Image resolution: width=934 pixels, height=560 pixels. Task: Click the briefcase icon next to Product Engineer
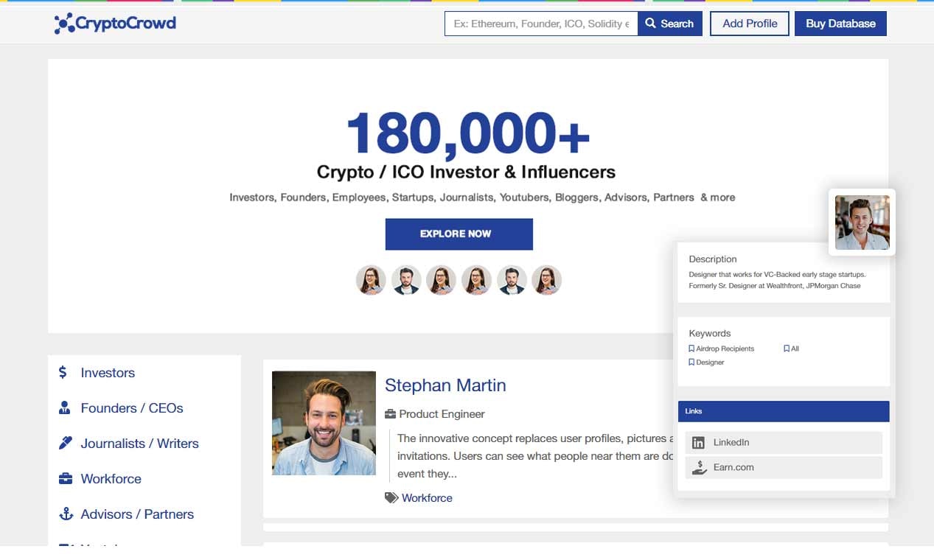tap(391, 414)
